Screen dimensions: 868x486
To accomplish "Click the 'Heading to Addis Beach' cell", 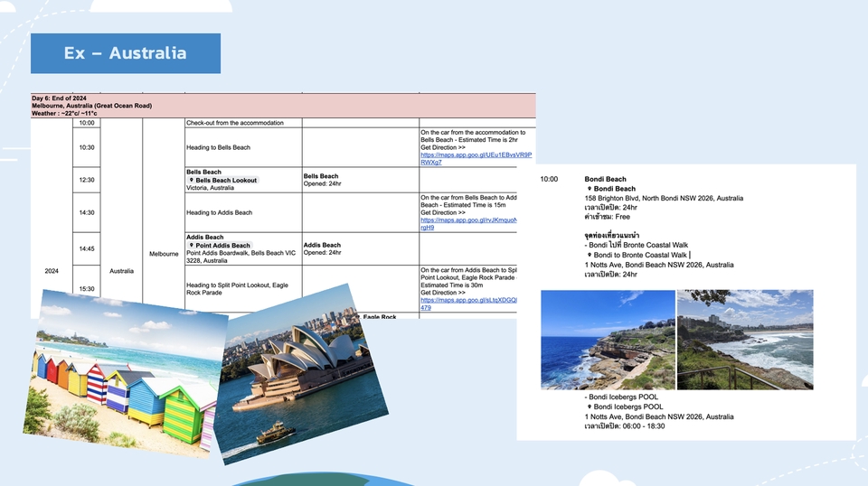I will [x=243, y=212].
